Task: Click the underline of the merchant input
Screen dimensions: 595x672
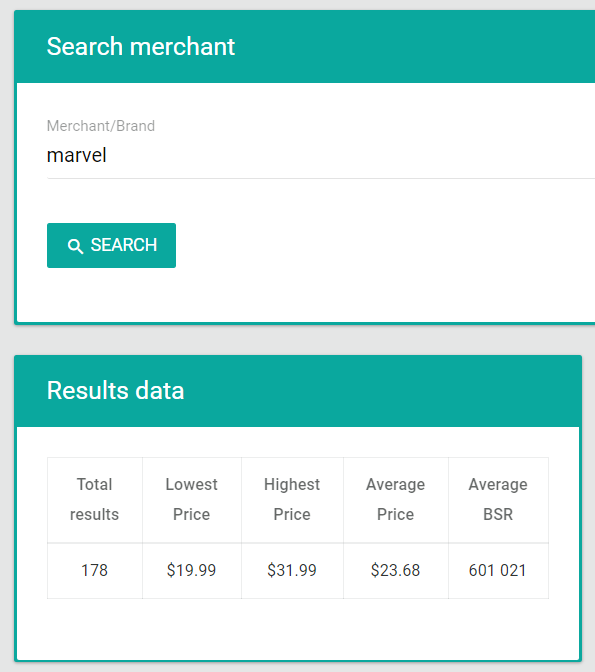Action: coord(321,178)
